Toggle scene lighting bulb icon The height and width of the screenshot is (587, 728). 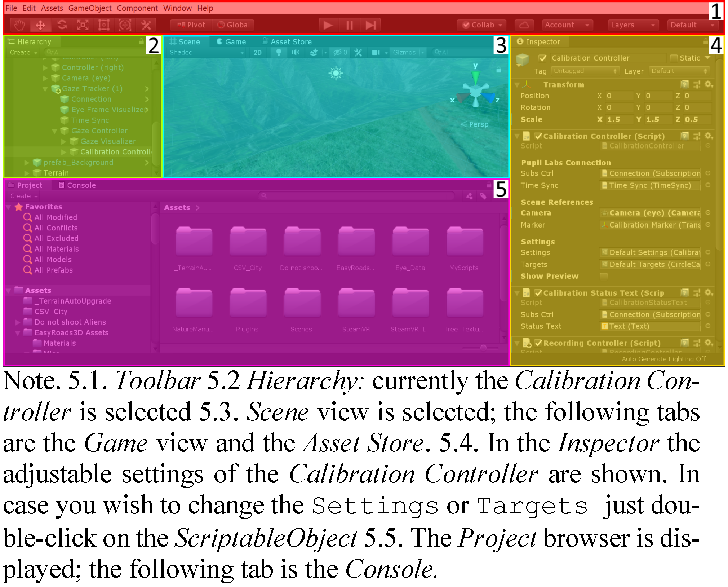click(x=279, y=52)
